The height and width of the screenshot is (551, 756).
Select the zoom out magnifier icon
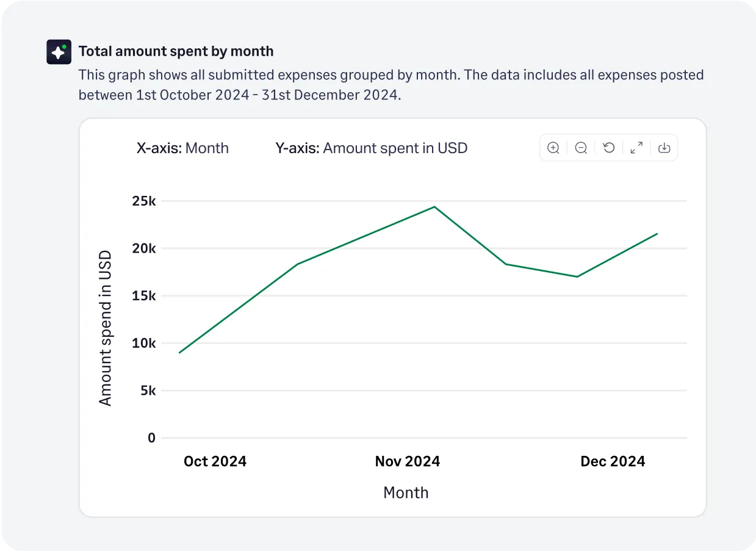coord(581,148)
